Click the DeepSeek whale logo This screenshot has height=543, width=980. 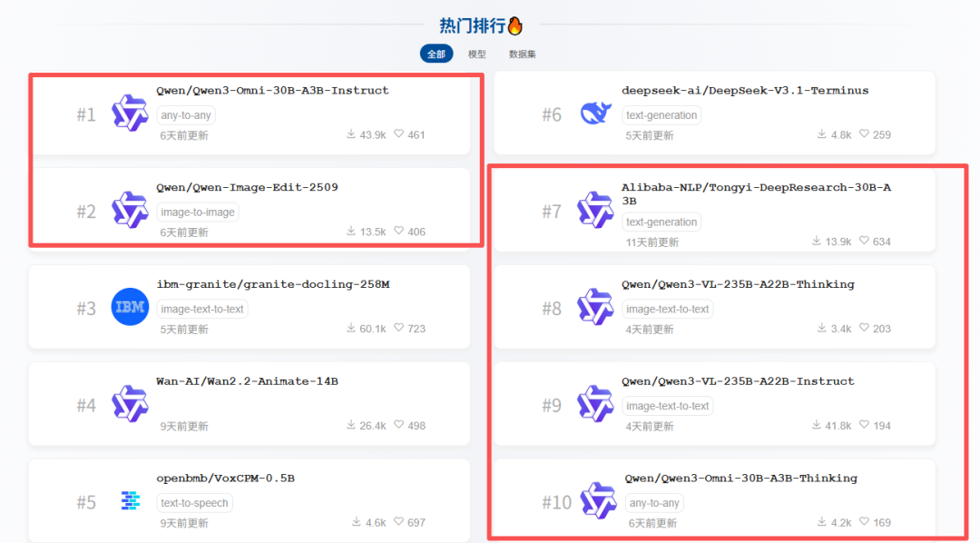click(x=595, y=114)
